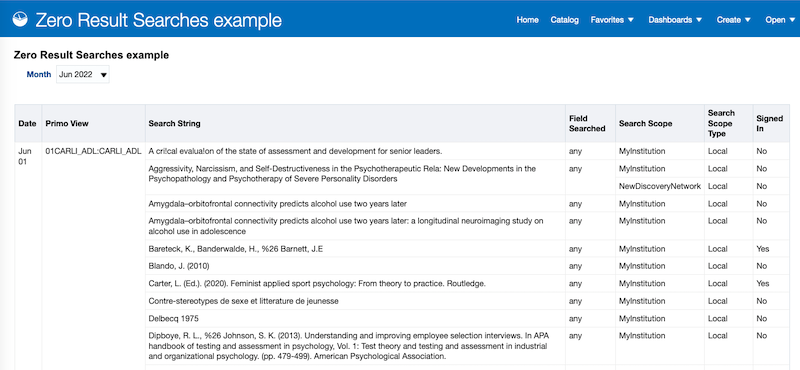Click the Date column header
Screen dimensions: 800x370
tap(28, 124)
